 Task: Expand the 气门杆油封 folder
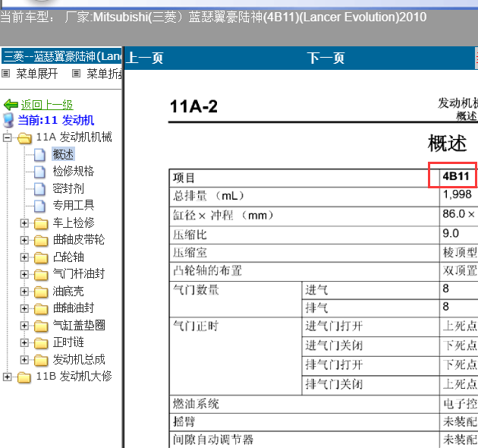pyautogui.click(x=24, y=274)
